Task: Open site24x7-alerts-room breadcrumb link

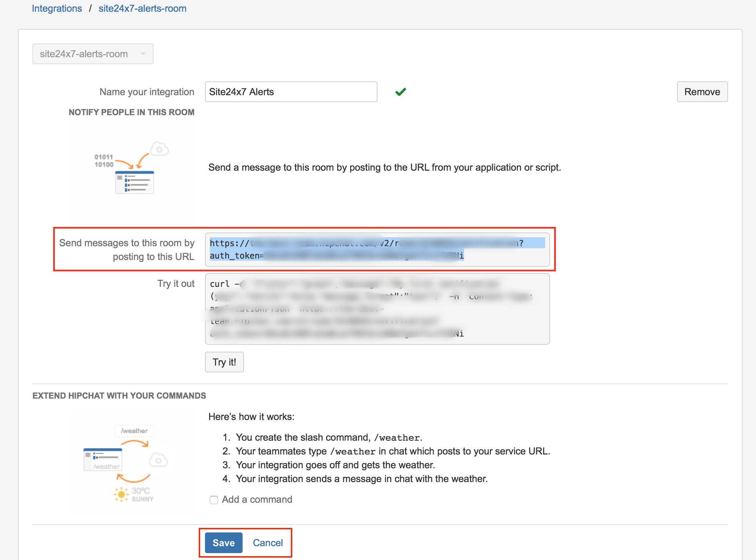Action: point(142,8)
